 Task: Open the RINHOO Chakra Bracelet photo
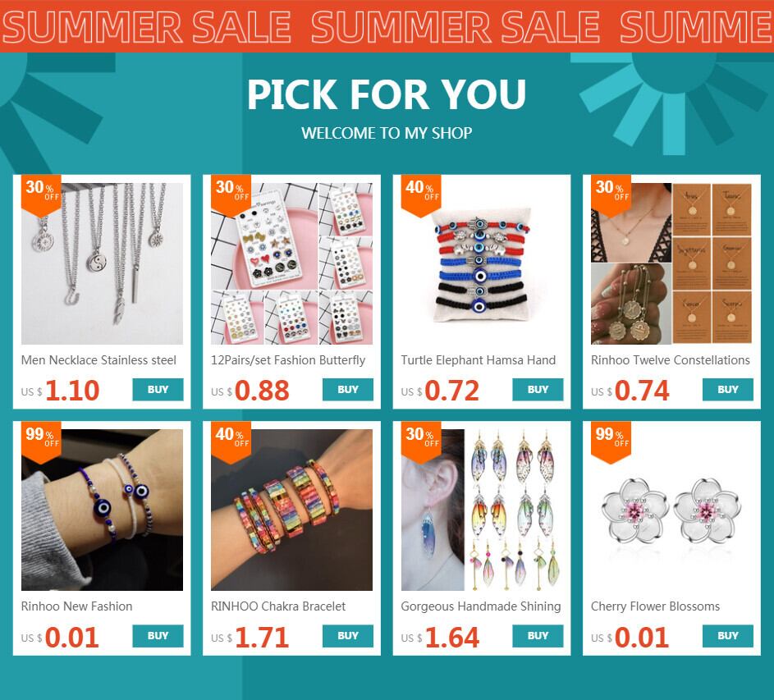coord(291,510)
